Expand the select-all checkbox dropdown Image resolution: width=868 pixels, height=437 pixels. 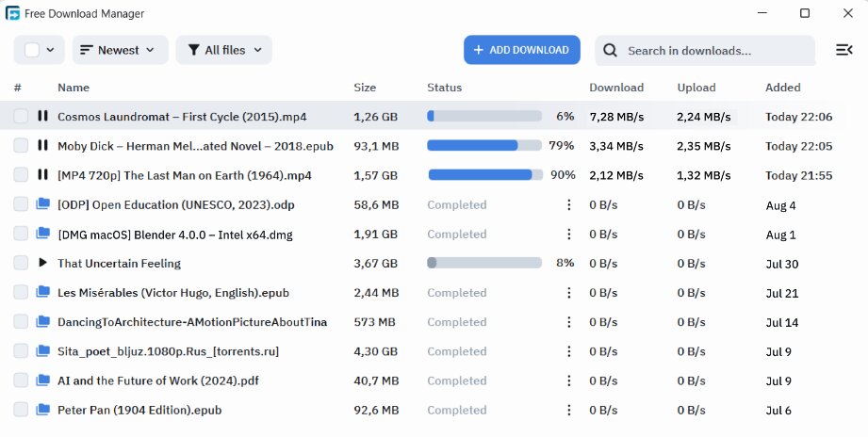coord(50,50)
